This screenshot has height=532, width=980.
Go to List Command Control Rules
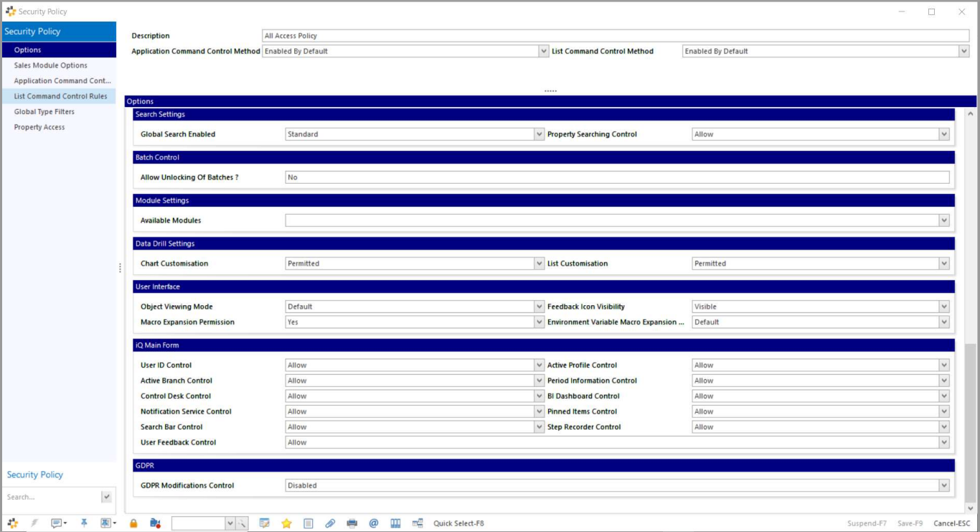pyautogui.click(x=59, y=96)
